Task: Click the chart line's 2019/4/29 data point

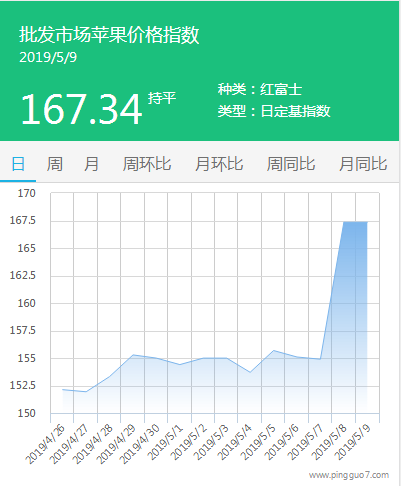Action: (x=133, y=355)
